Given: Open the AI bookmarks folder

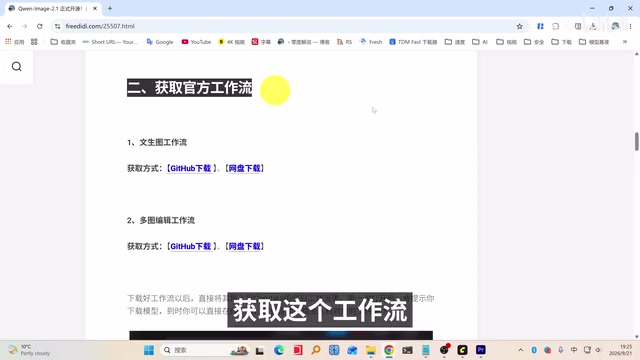Looking at the screenshot, I should (480, 42).
